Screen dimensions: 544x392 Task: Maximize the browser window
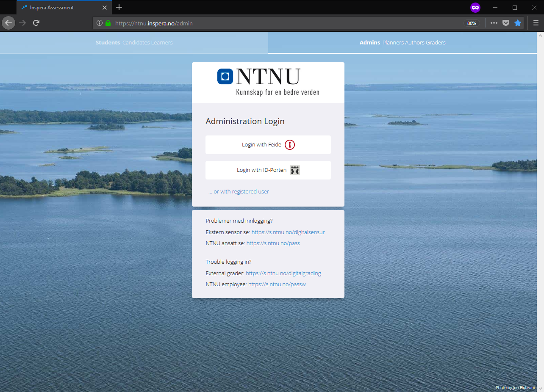pyautogui.click(x=515, y=8)
